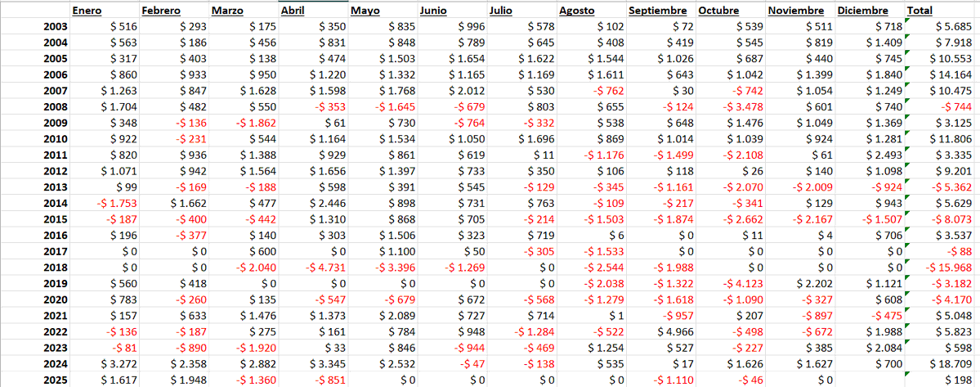Select 2009 Marzo cell showing -$ 1.862
The image size is (980, 387).
click(244, 123)
